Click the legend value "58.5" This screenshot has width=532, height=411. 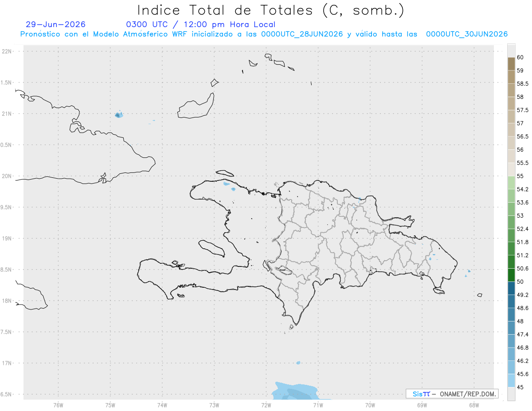[x=523, y=83]
